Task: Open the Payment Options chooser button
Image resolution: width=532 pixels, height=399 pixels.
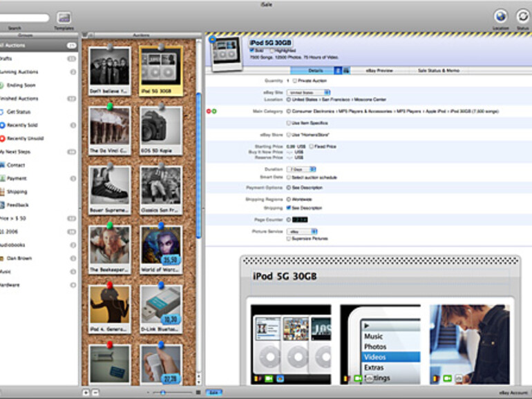Action: tap(289, 188)
